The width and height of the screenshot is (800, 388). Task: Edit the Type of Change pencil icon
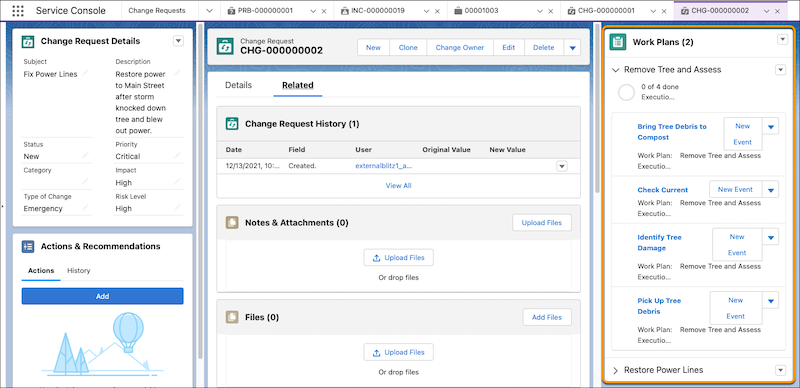85,208
